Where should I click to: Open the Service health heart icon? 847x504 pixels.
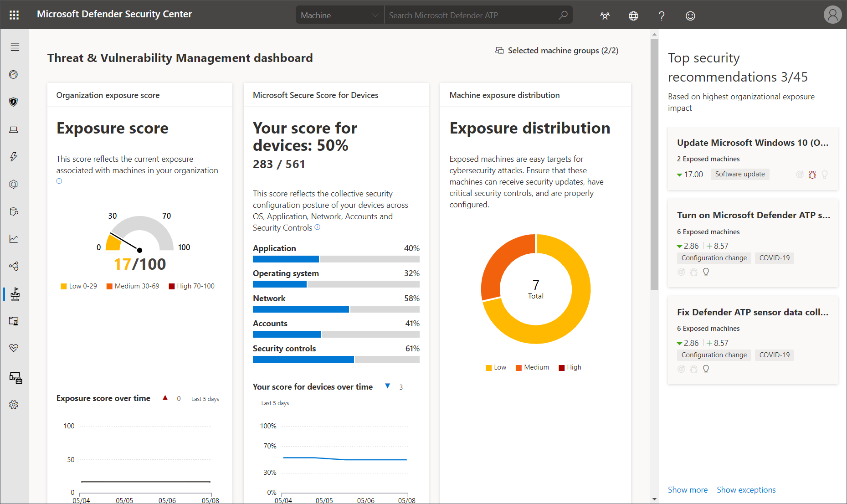click(14, 348)
